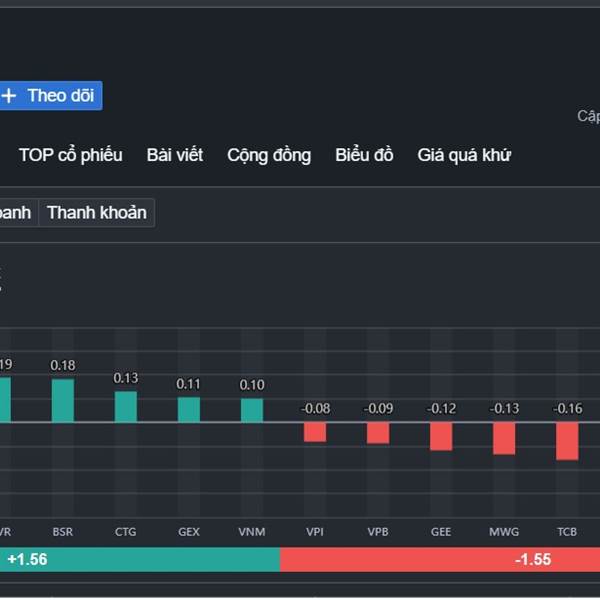Open the Cộng đồng tab
The image size is (600, 600).
(x=269, y=155)
